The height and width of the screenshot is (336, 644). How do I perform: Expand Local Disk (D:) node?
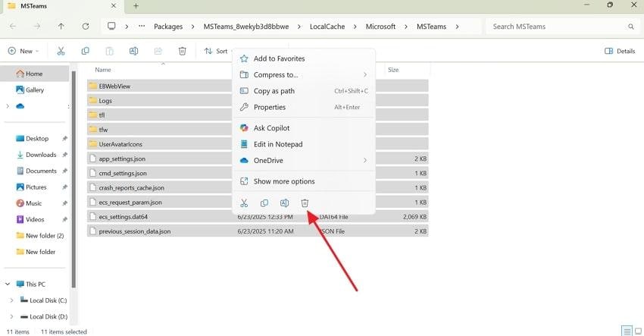(11, 317)
